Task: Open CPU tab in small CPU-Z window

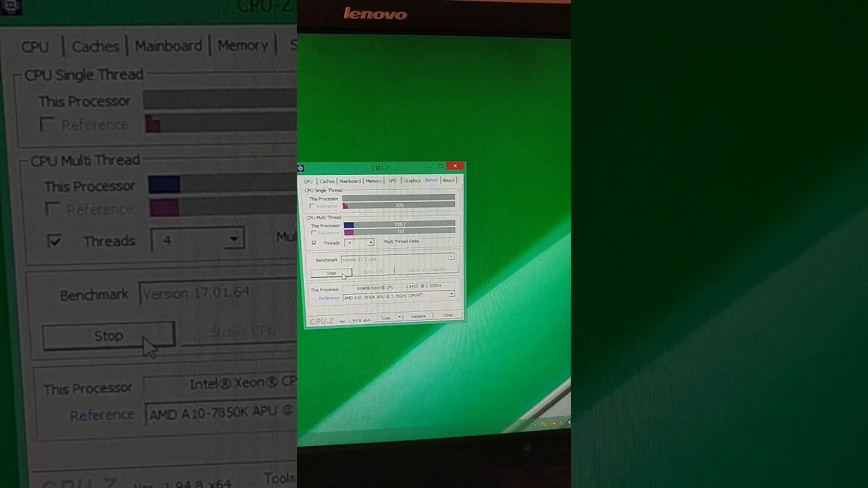Action: pos(308,182)
